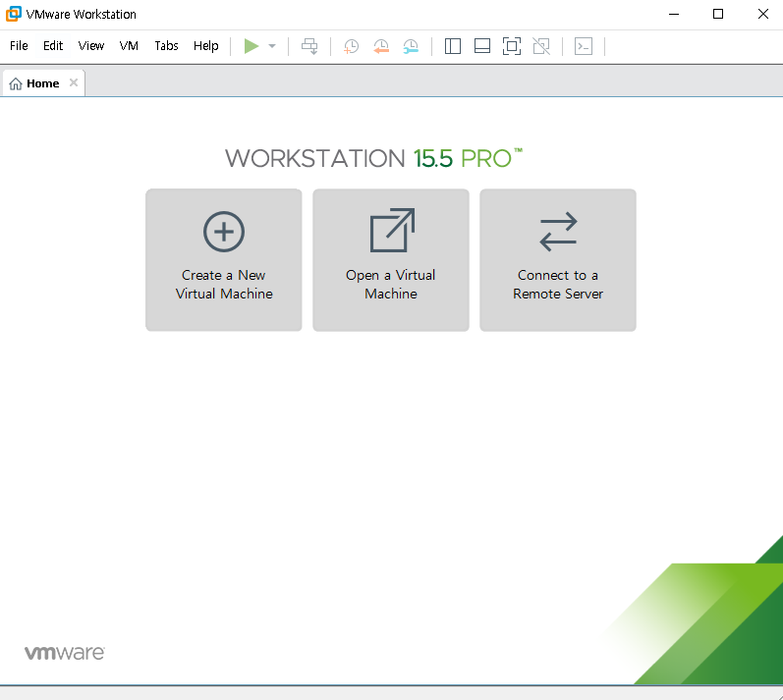Open the Help menu
The height and width of the screenshot is (700, 783).
click(206, 46)
